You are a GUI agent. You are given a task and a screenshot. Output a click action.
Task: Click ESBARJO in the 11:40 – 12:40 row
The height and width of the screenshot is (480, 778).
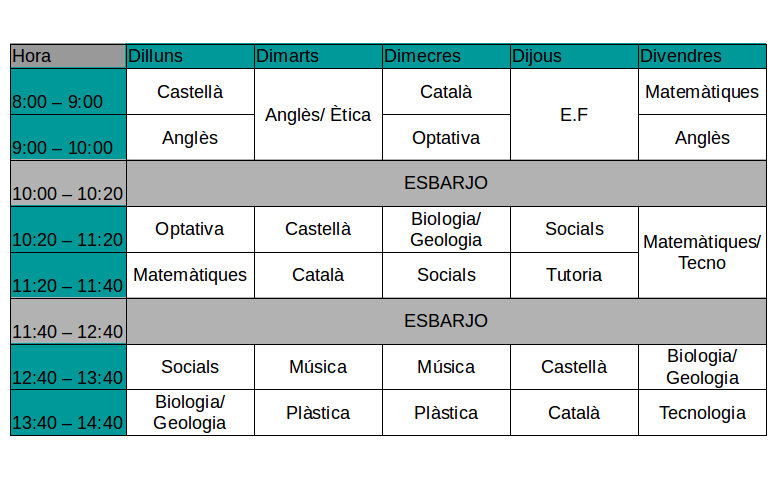pos(446,321)
